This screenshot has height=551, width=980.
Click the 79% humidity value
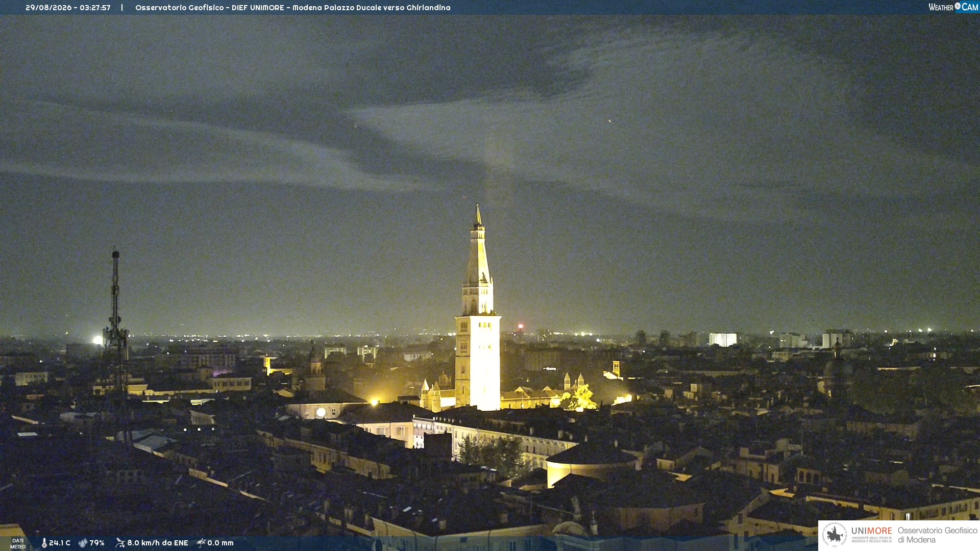pyautogui.click(x=97, y=543)
